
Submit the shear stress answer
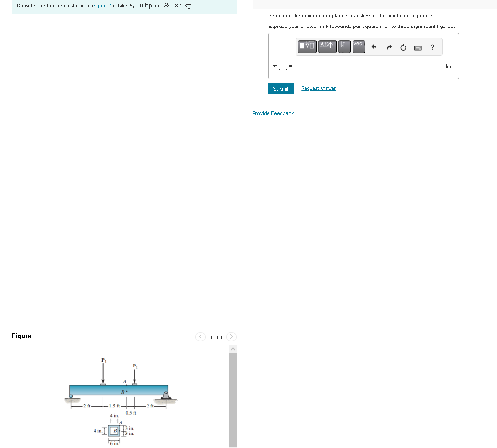pyautogui.click(x=280, y=88)
